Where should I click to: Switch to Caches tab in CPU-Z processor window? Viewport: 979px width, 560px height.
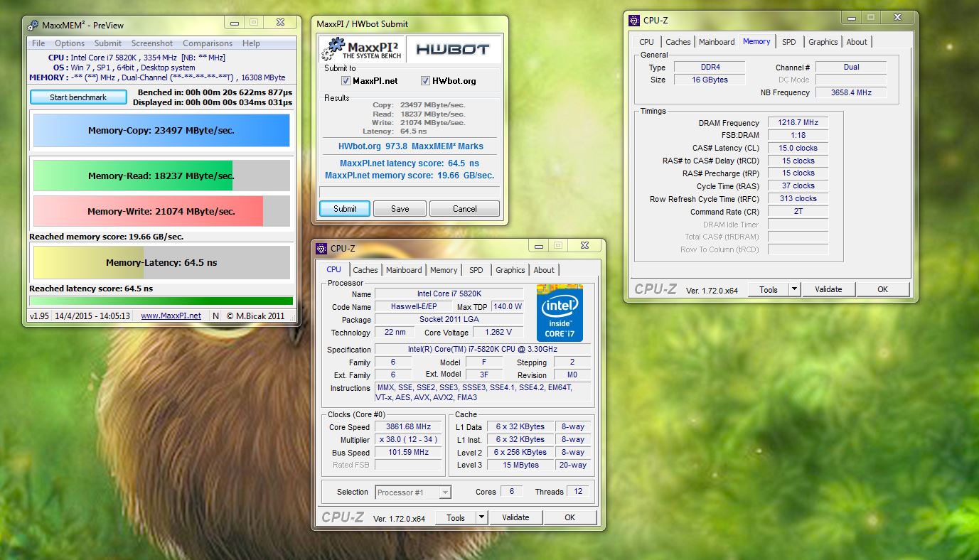pos(365,270)
